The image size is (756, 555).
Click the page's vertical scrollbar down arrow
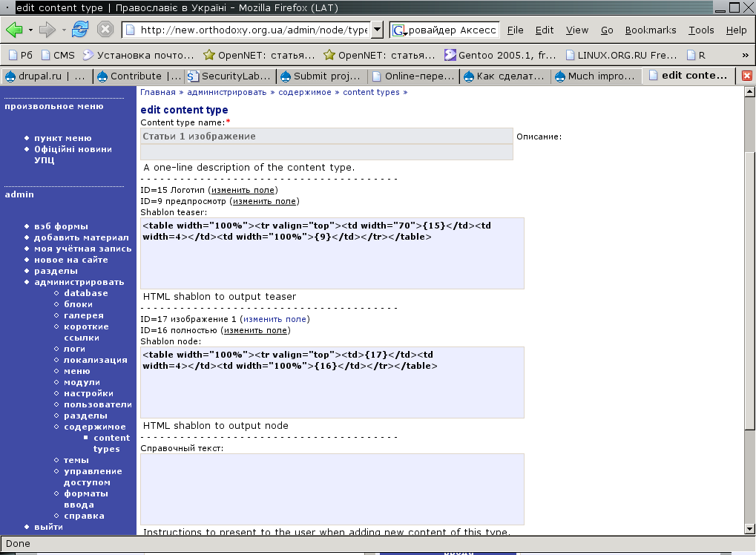749,529
